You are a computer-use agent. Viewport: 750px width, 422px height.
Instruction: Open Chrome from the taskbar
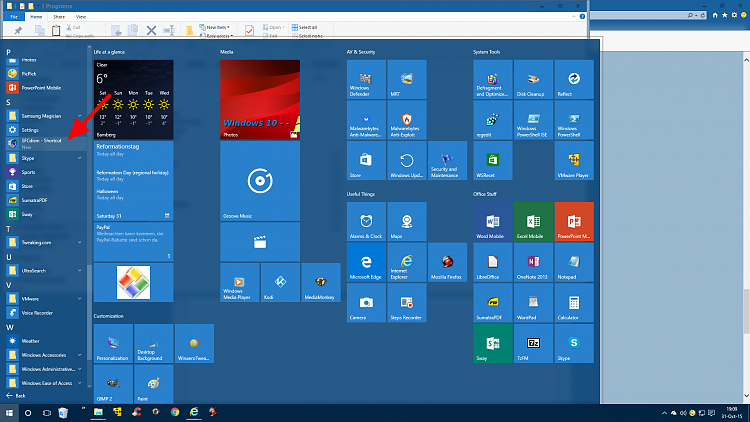[175, 412]
